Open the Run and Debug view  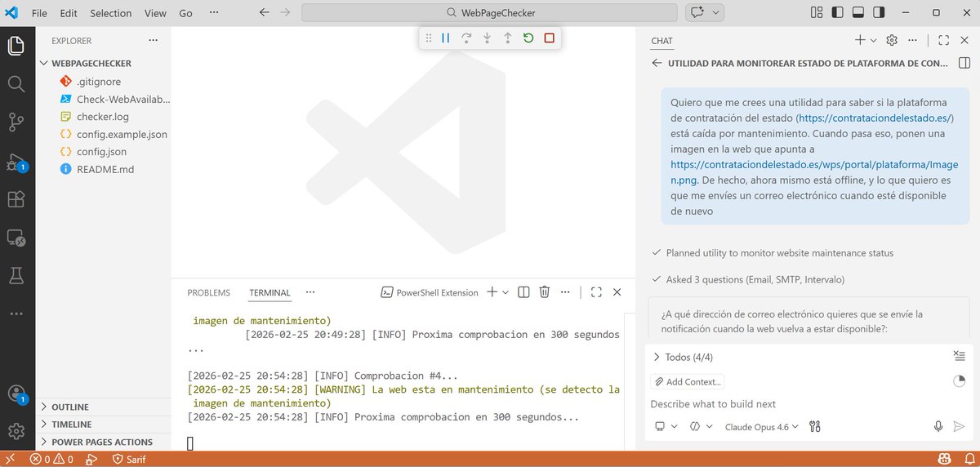(16, 162)
